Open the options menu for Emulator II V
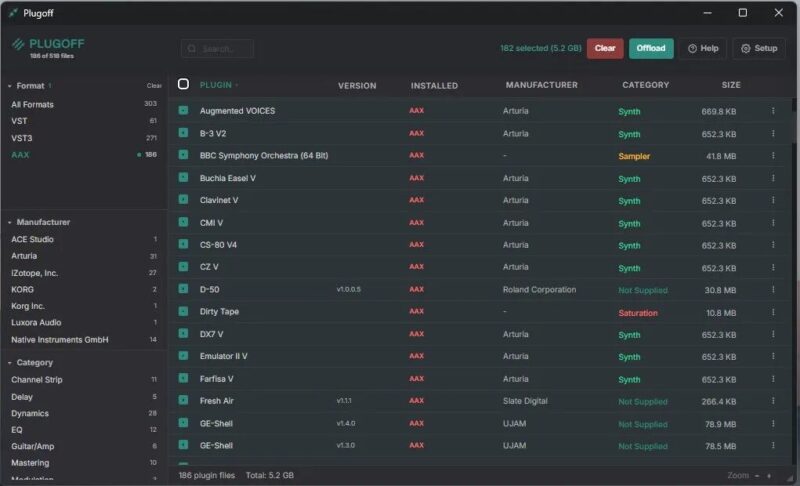 773,356
